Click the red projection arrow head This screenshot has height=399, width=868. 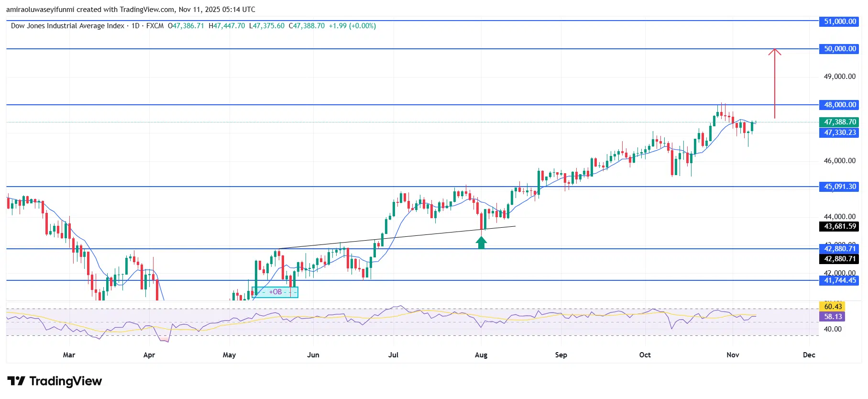(x=775, y=52)
